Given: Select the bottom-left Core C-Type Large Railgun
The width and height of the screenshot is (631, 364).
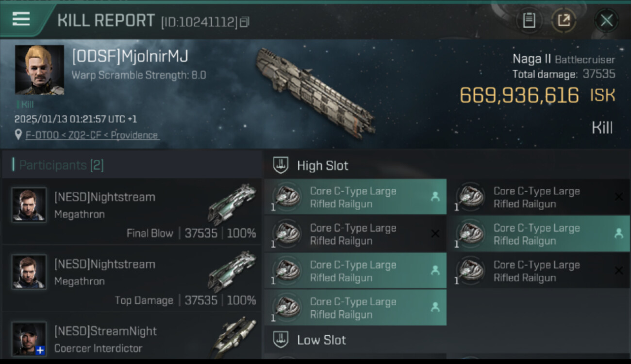Looking at the screenshot, I should (x=355, y=308).
